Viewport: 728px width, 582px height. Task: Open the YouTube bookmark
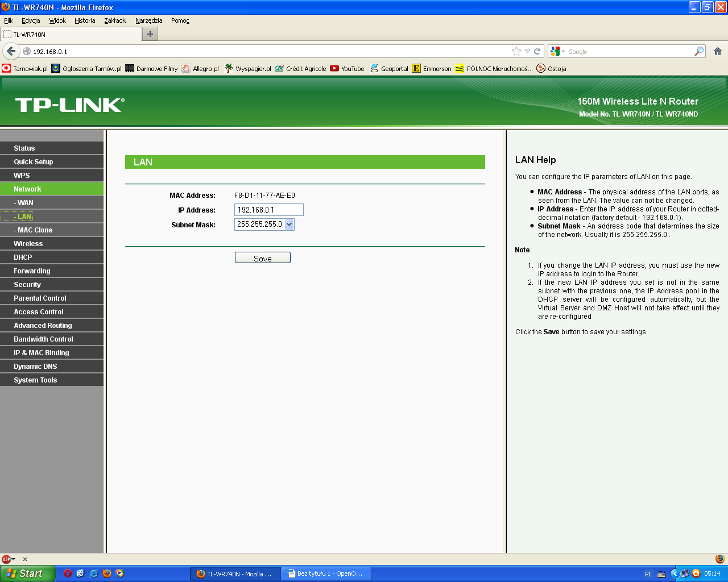click(x=348, y=69)
